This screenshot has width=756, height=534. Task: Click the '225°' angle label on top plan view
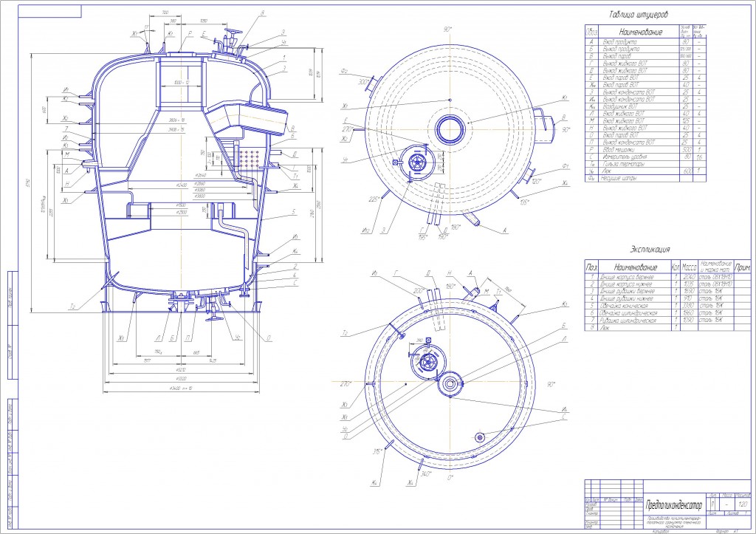click(374, 199)
